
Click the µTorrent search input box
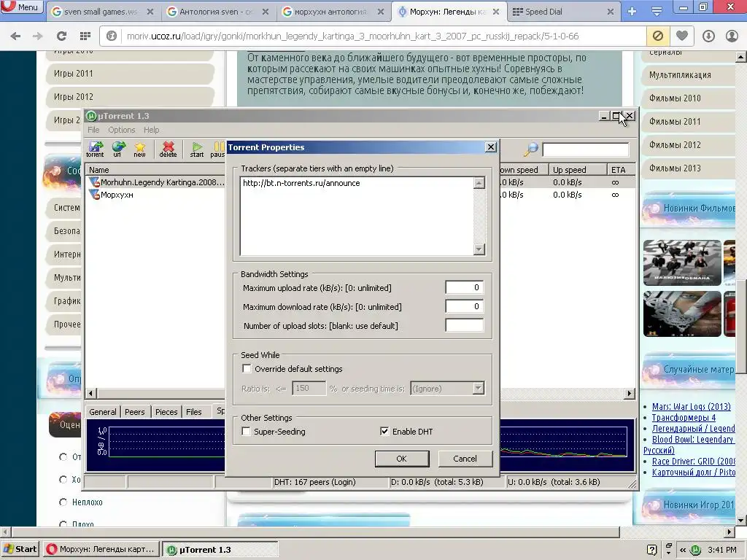(x=586, y=149)
